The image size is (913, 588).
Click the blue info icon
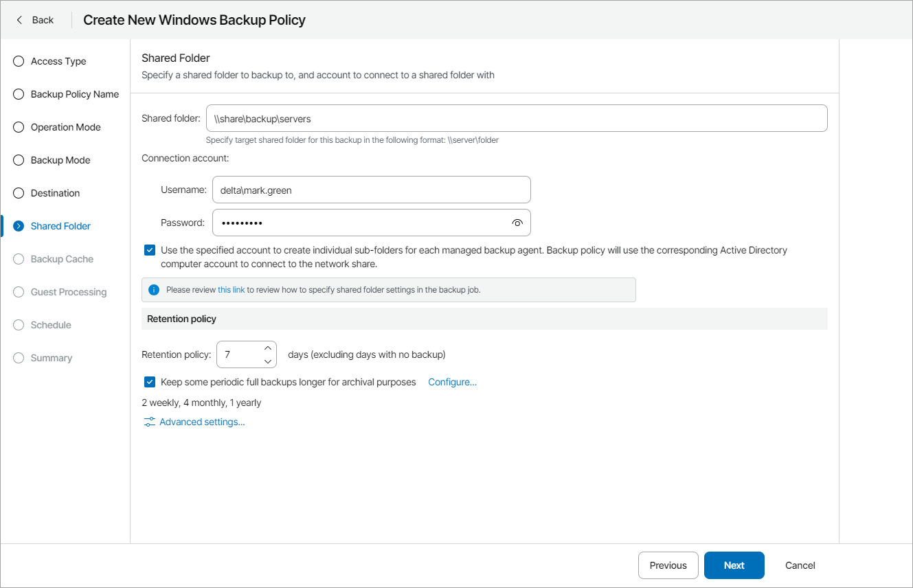click(x=154, y=290)
